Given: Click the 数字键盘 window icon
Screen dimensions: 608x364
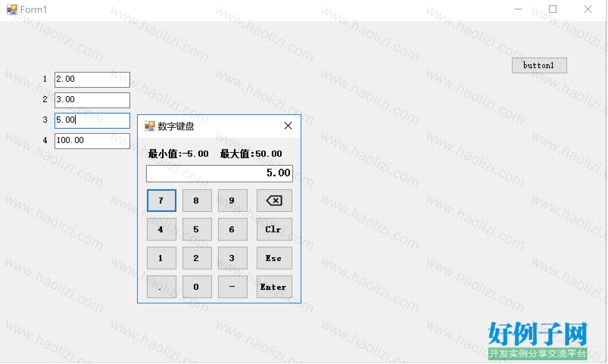Looking at the screenshot, I should [150, 126].
